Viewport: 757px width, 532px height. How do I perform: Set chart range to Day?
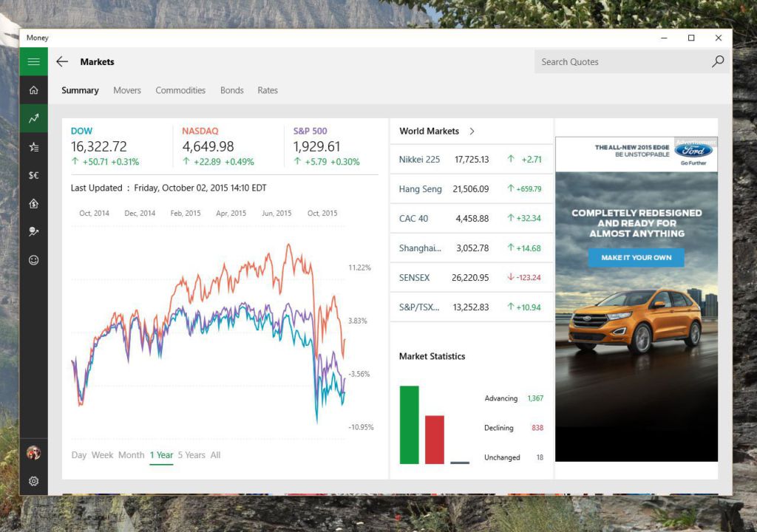tap(78, 454)
